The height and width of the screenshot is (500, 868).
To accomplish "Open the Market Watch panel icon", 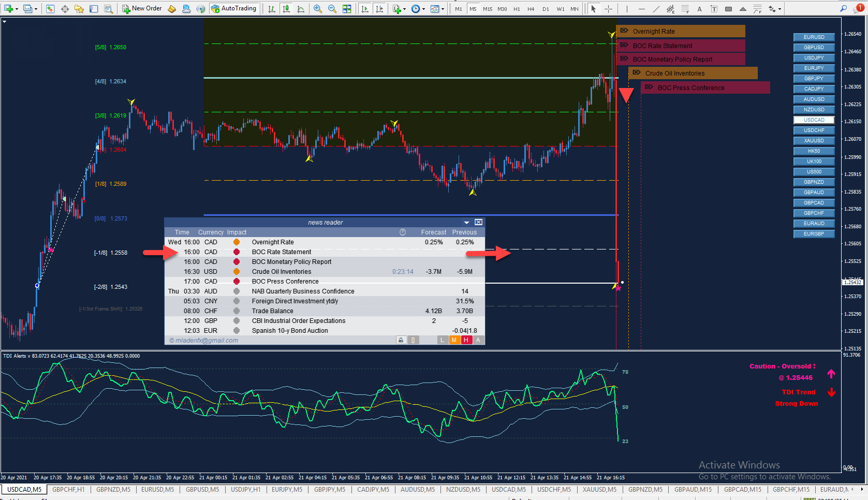I will (x=50, y=9).
